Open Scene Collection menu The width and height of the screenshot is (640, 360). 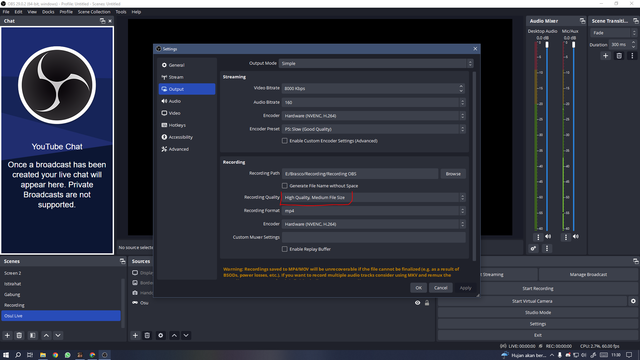94,12
